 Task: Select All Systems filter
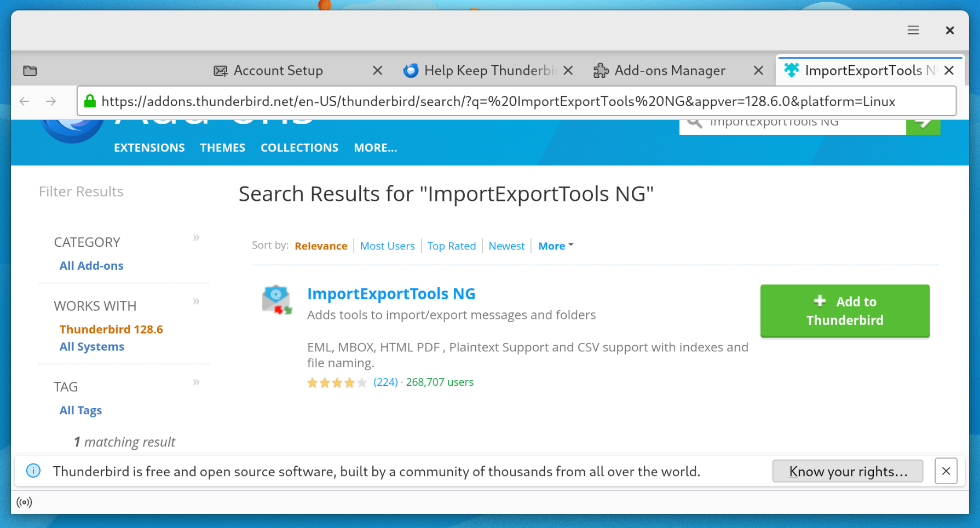click(x=92, y=347)
